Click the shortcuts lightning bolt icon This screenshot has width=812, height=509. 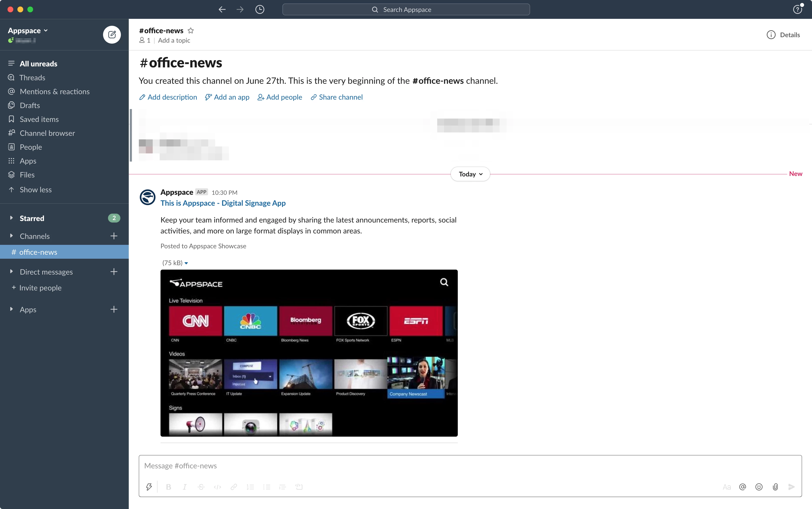tap(149, 487)
